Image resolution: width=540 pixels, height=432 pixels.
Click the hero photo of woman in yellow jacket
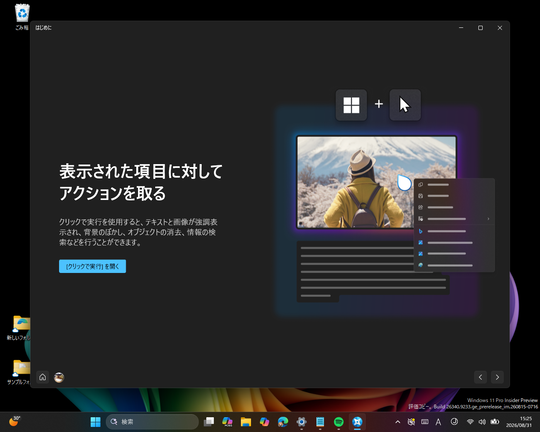[x=376, y=182]
